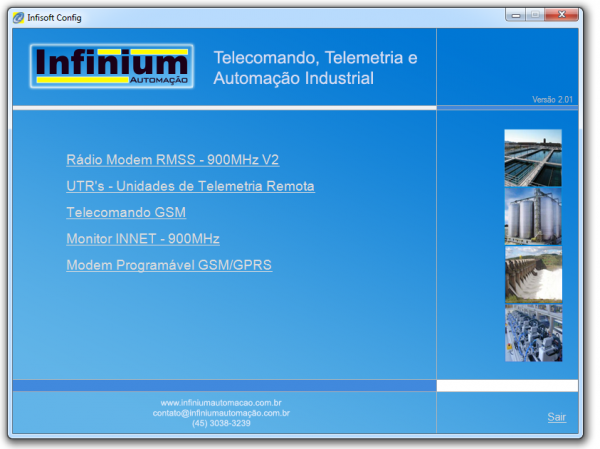Click the water treatment plant photo
This screenshot has width=600, height=449.
coord(533,157)
